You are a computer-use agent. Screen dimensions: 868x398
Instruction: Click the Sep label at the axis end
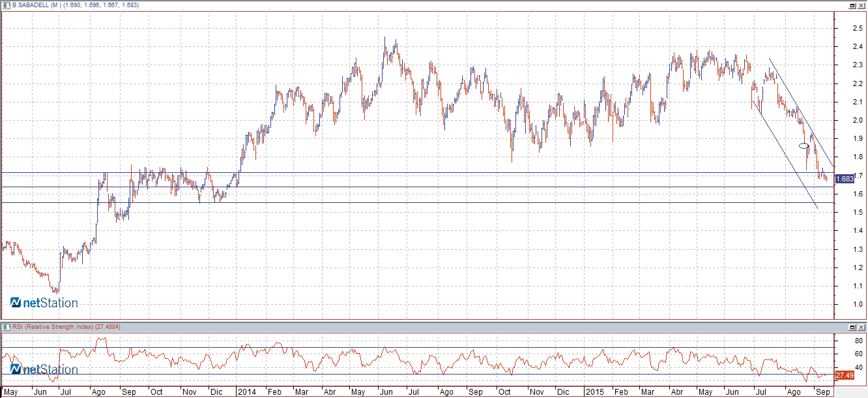click(x=823, y=392)
